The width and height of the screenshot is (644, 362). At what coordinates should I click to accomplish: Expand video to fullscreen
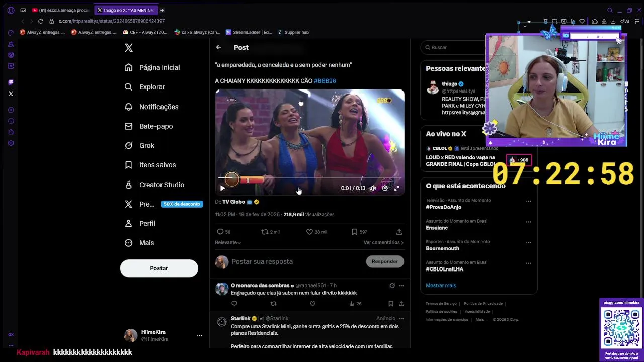[x=396, y=188]
